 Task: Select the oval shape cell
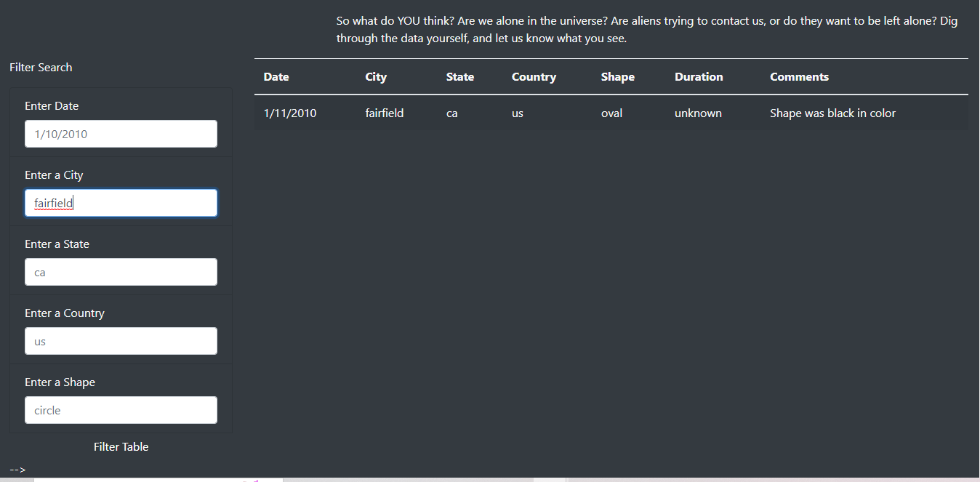611,113
